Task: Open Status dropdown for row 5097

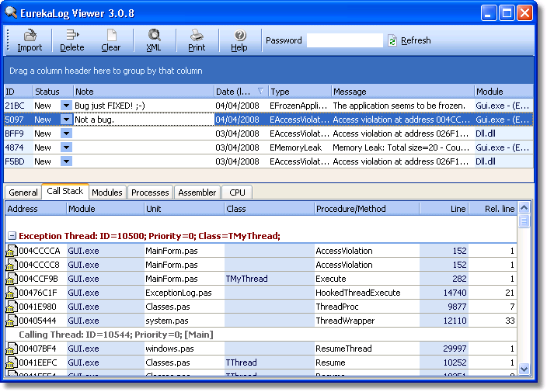Action: [66, 120]
